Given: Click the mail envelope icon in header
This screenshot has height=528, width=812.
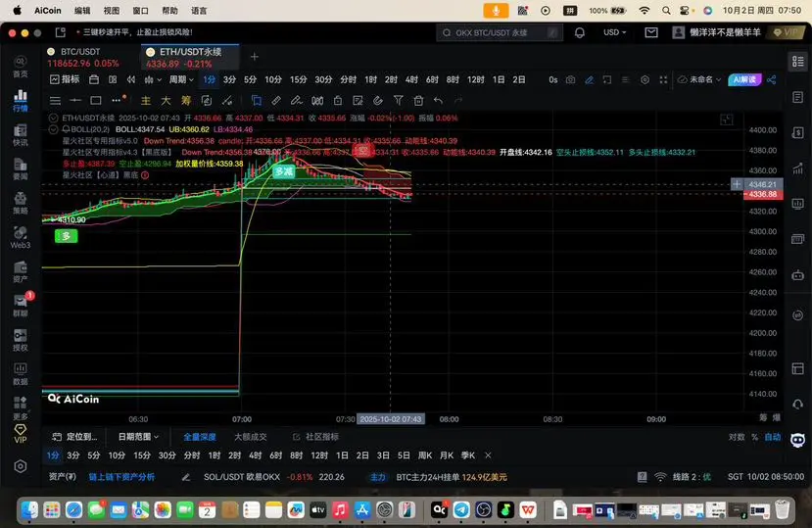Looking at the screenshot, I should pyautogui.click(x=651, y=32).
